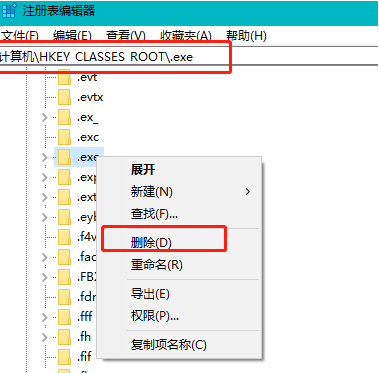Image resolution: width=379 pixels, height=373 pixels.
Task: Expand the .fff key chevron
Action: 45,317
